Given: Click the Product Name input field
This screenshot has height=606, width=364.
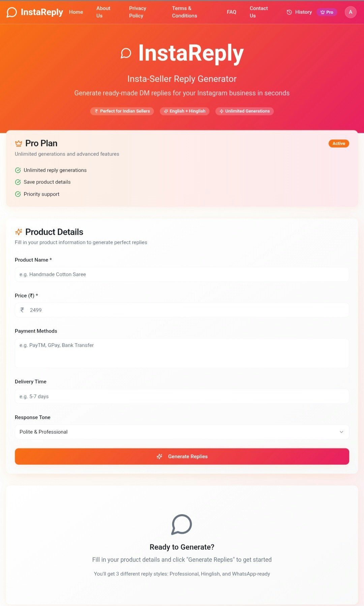Looking at the screenshot, I should (182, 274).
